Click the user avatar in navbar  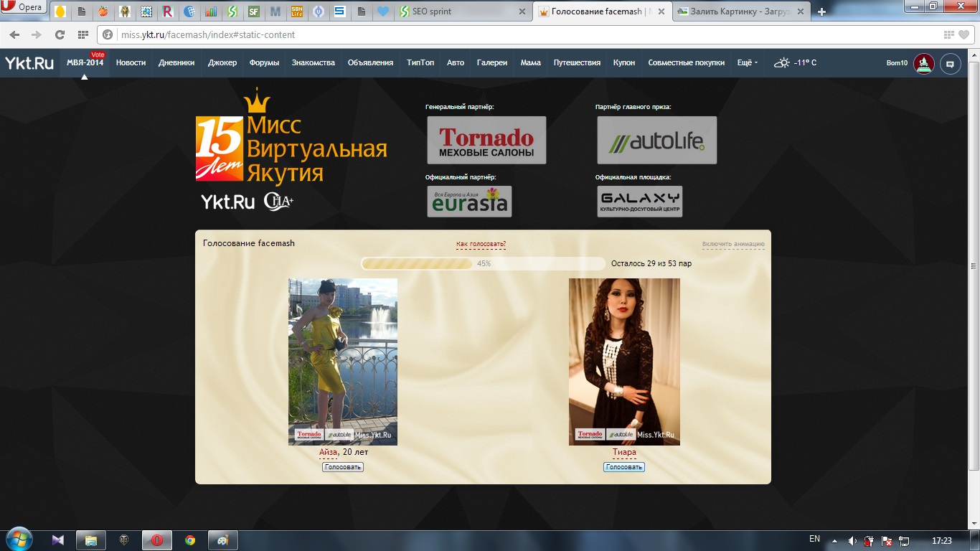pos(924,63)
